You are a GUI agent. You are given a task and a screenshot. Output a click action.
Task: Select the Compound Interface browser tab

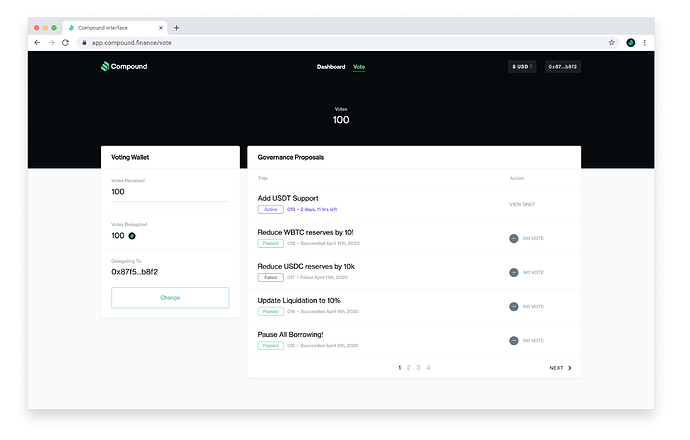tap(114, 28)
